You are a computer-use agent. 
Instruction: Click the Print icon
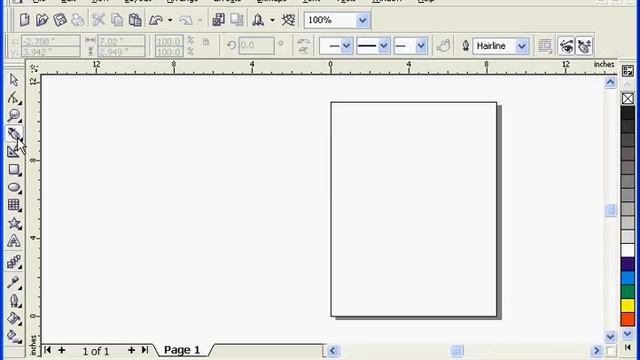click(x=78, y=20)
